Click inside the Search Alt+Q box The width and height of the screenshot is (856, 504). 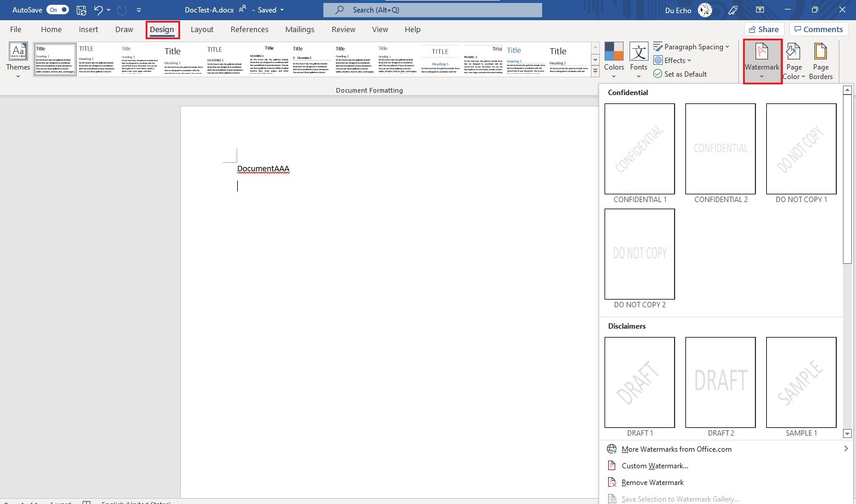(432, 10)
